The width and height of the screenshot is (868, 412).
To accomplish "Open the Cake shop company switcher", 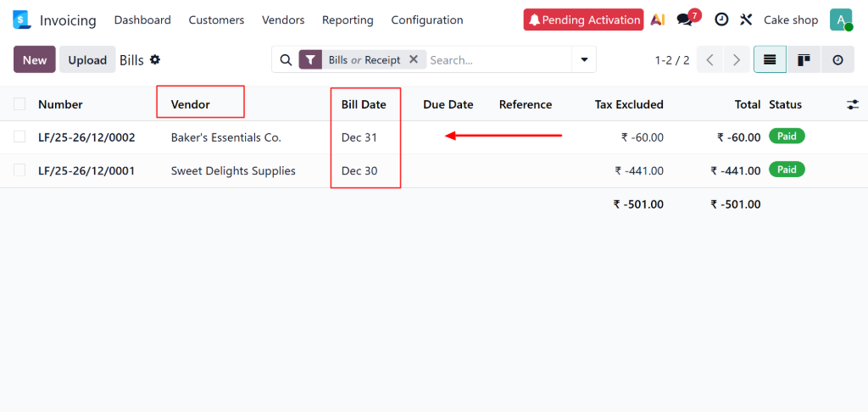I will (791, 19).
